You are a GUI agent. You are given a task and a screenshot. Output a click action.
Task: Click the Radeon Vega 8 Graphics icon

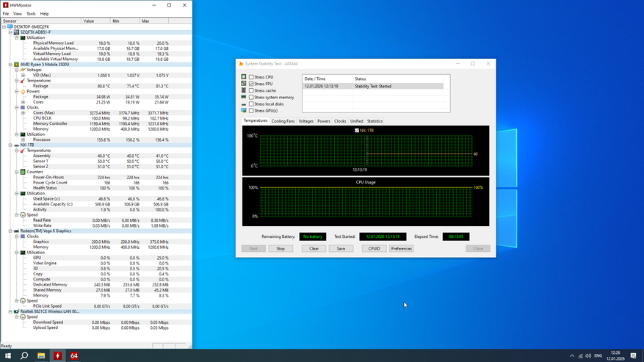[x=17, y=231]
